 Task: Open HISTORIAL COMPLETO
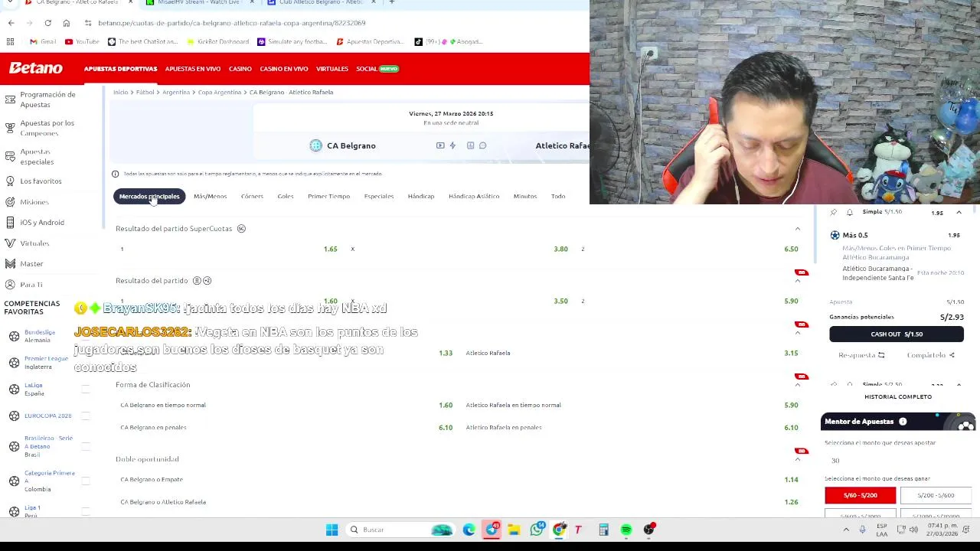click(x=898, y=396)
